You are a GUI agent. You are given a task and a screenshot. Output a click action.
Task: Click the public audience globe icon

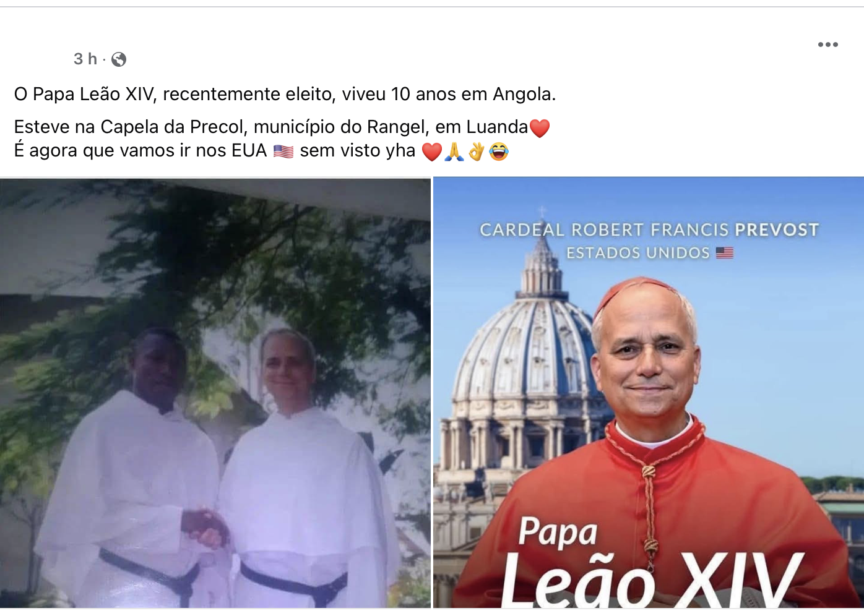tap(119, 59)
